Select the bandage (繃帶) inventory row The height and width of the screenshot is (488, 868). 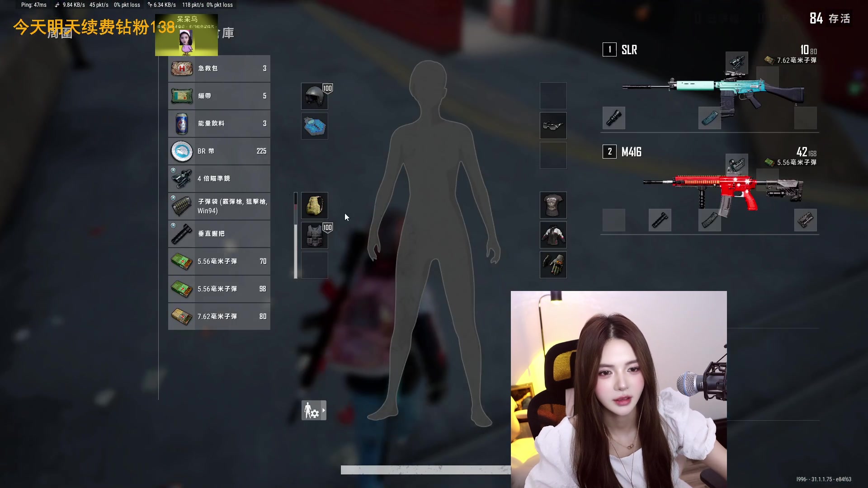[x=219, y=96]
